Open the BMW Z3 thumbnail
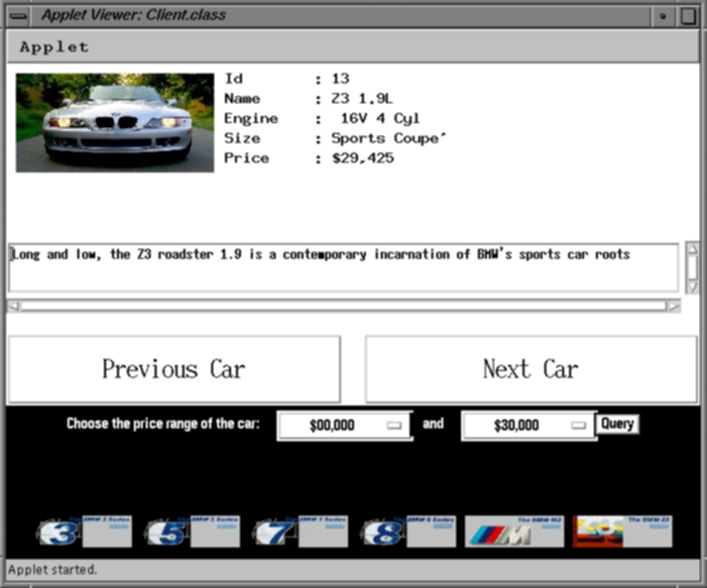The height and width of the screenshot is (588, 707). coord(623,531)
